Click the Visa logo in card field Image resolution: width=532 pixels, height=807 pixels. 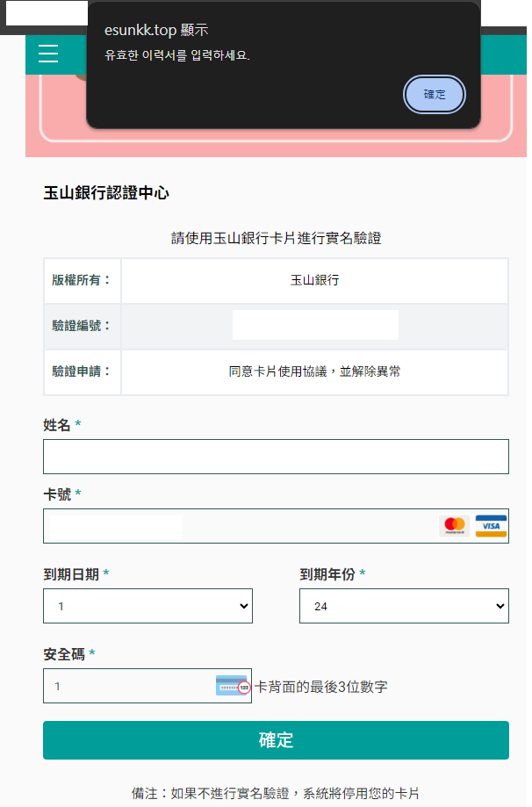coord(491,526)
